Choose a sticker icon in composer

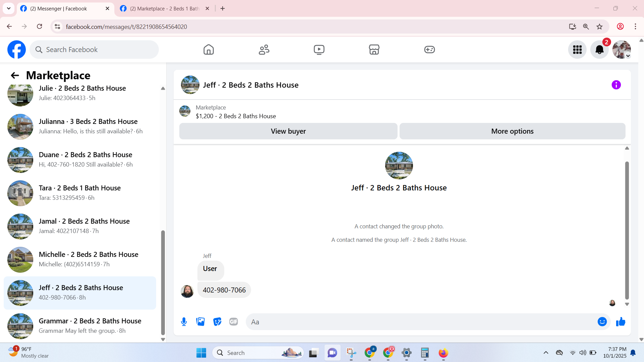tap(217, 322)
